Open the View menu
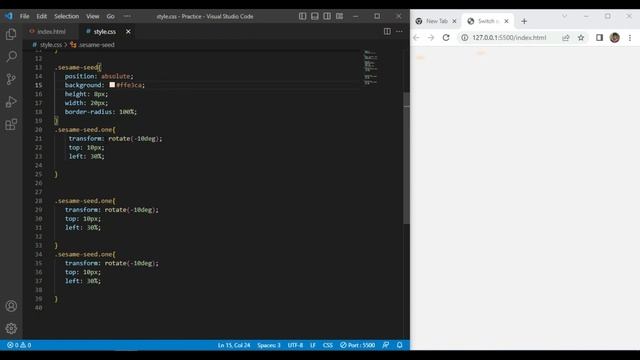The image size is (640, 360). click(93, 16)
